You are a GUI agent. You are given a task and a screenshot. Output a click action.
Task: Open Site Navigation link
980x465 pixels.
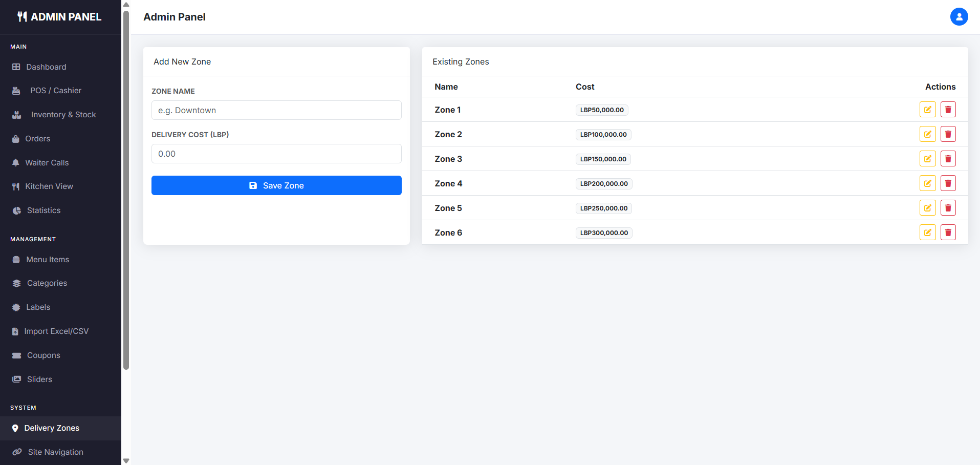[55, 452]
